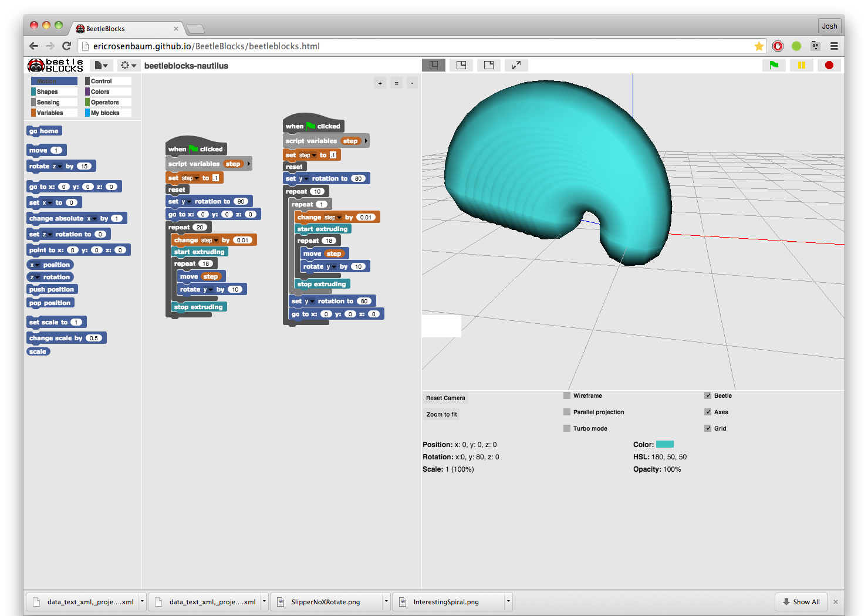The image size is (868, 616).
Task: Enable the Wireframe checkbox
Action: pyautogui.click(x=566, y=395)
